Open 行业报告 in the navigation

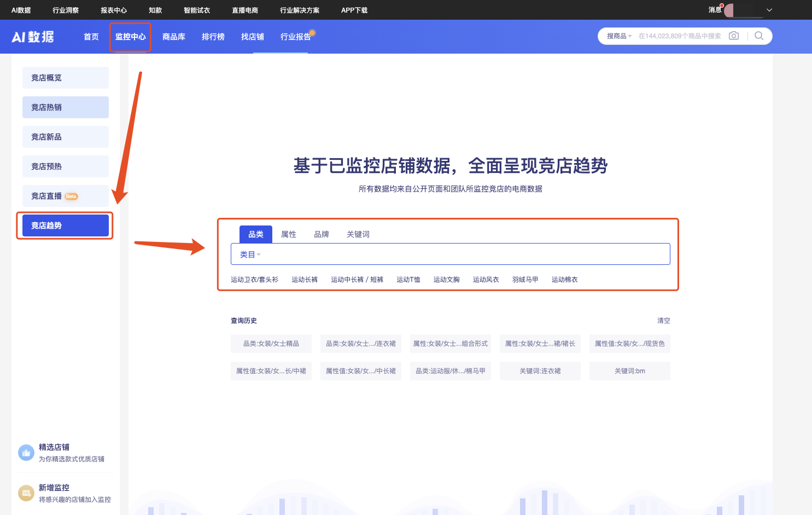(296, 37)
